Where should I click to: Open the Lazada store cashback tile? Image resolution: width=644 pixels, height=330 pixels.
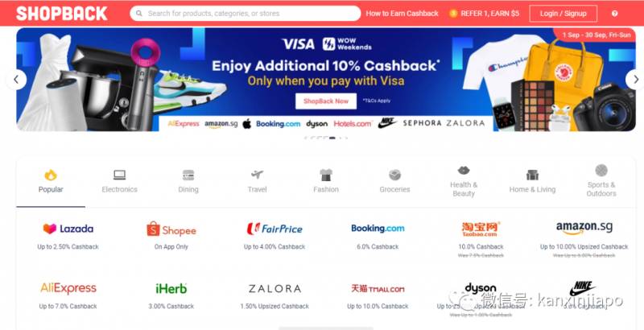[68, 237]
